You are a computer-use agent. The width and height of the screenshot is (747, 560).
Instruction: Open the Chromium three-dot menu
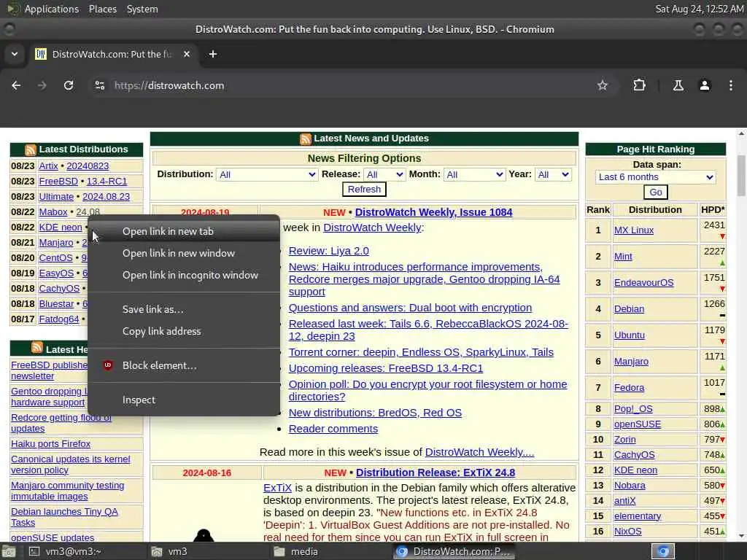(731, 85)
